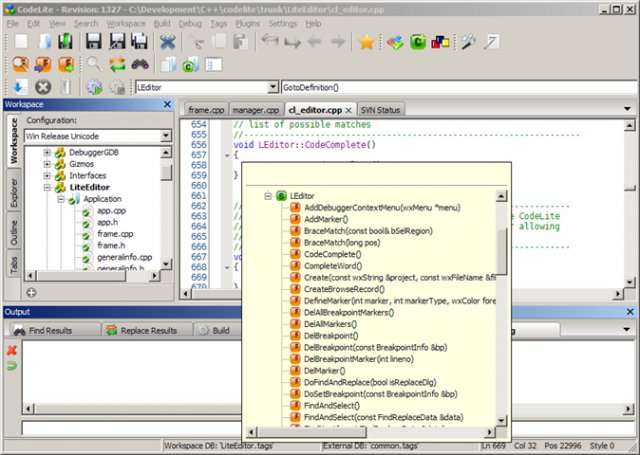
Task: Select app.cpp in the workspace tree
Action: coord(111,211)
